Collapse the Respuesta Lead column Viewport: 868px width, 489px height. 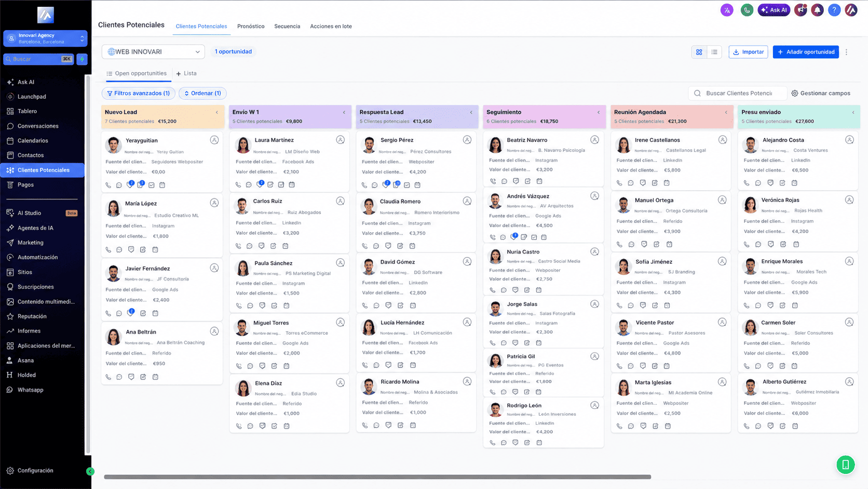(x=471, y=112)
